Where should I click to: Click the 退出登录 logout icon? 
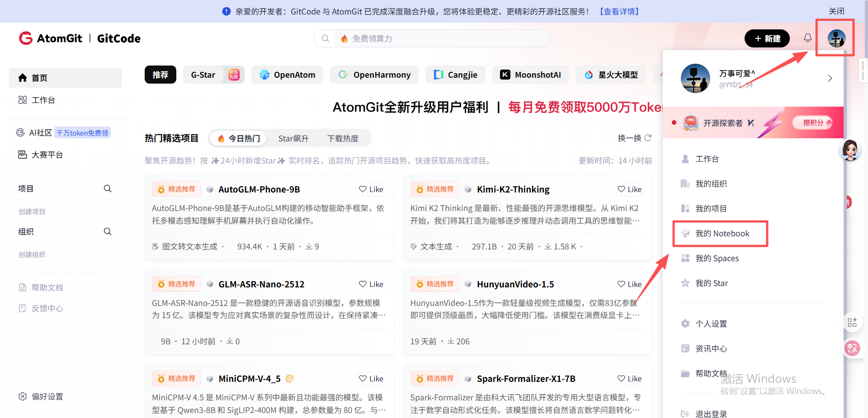685,414
